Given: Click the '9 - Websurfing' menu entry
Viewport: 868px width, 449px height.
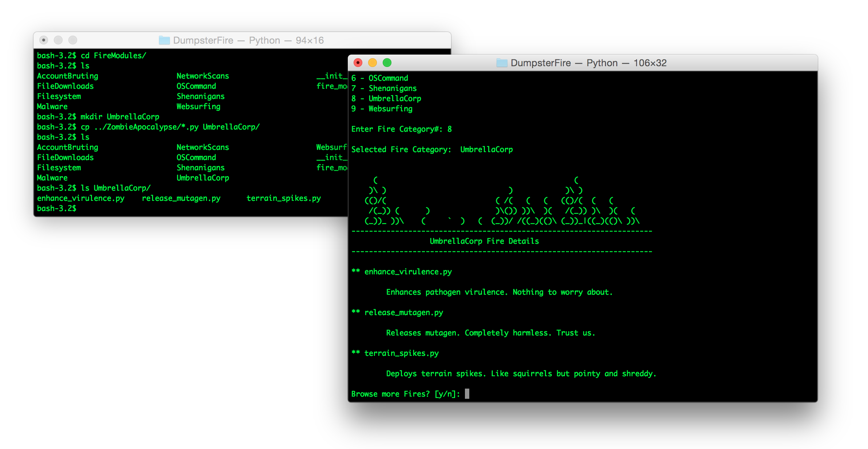Looking at the screenshot, I should coord(382,109).
